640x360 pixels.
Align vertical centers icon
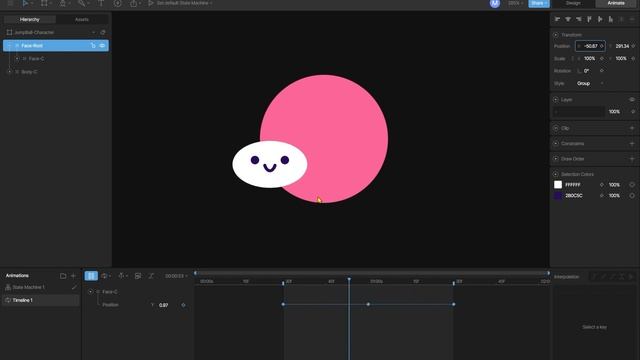(x=600, y=19)
